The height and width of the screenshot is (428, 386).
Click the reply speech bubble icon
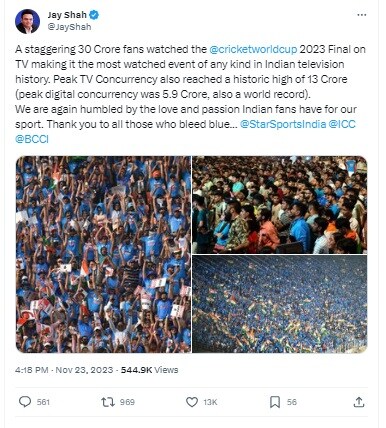[x=25, y=402]
